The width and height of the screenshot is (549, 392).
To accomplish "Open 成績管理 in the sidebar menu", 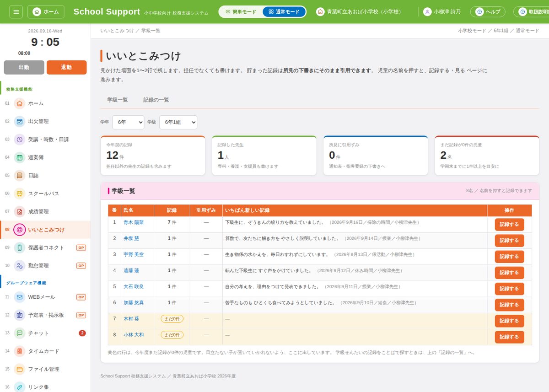I will point(45,211).
